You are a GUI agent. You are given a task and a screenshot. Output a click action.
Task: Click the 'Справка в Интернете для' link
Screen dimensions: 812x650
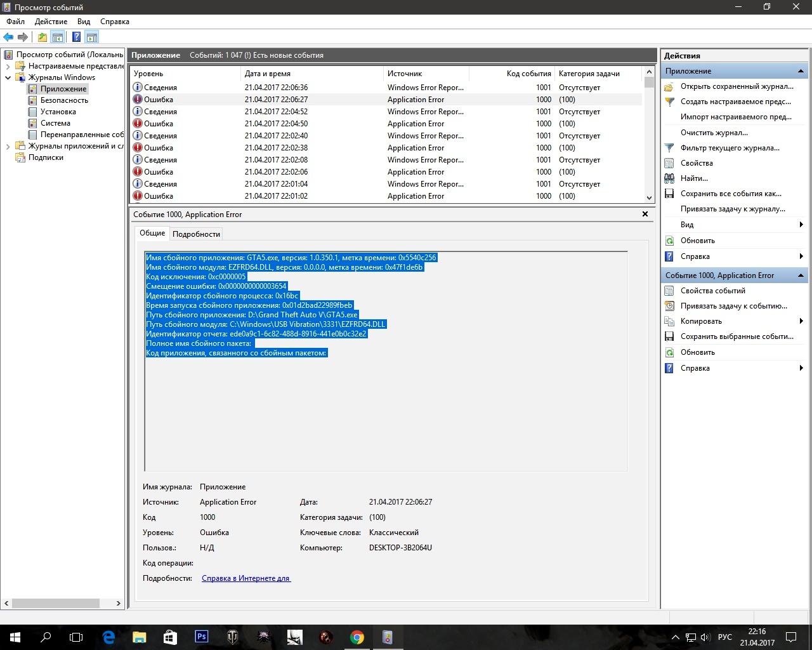point(246,578)
